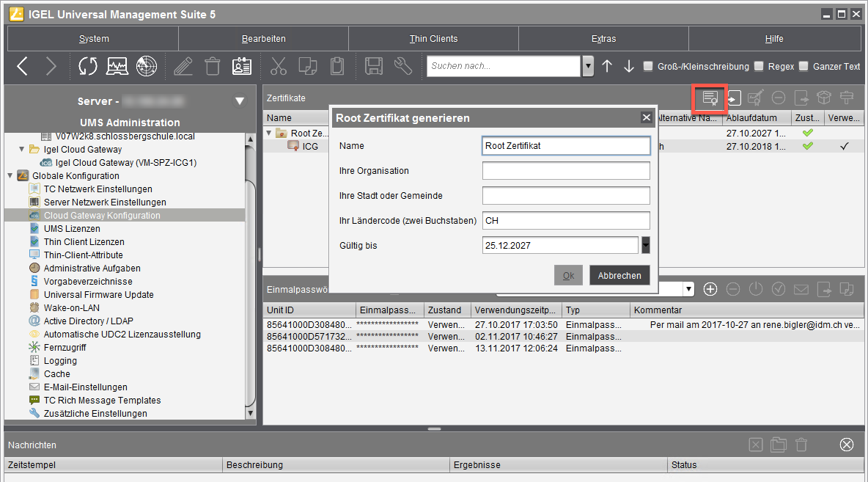Collapse the Igel Cloud Gateway tree node
Viewport: 868px width, 482px height.
pos(21,149)
